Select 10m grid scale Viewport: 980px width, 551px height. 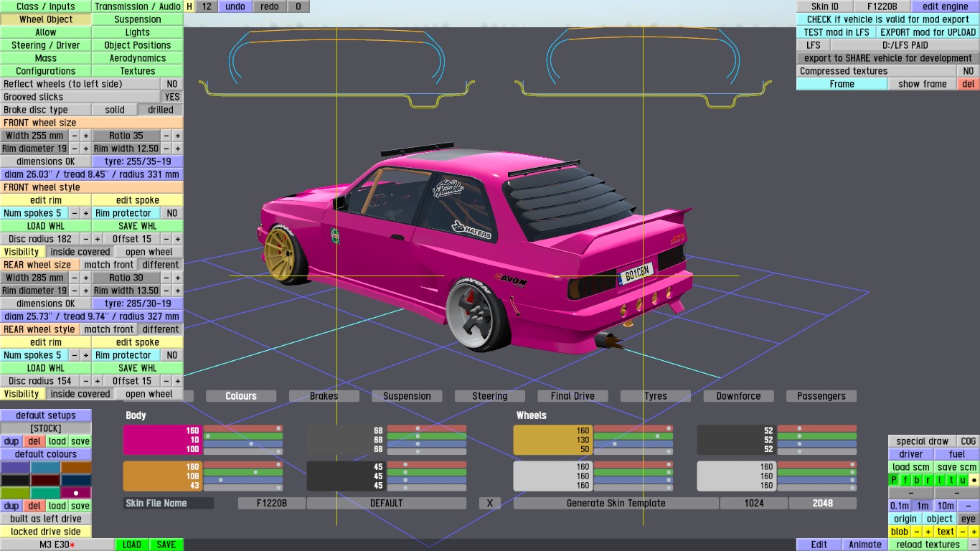[946, 506]
